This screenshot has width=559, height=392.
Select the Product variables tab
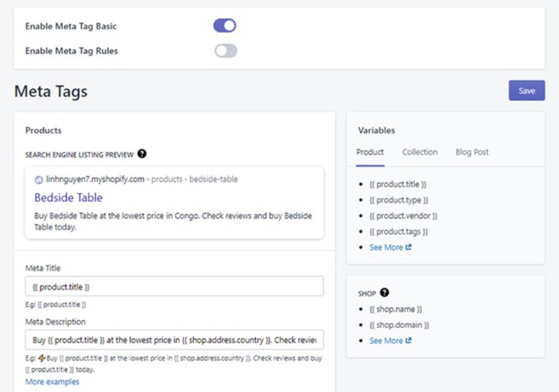click(370, 153)
